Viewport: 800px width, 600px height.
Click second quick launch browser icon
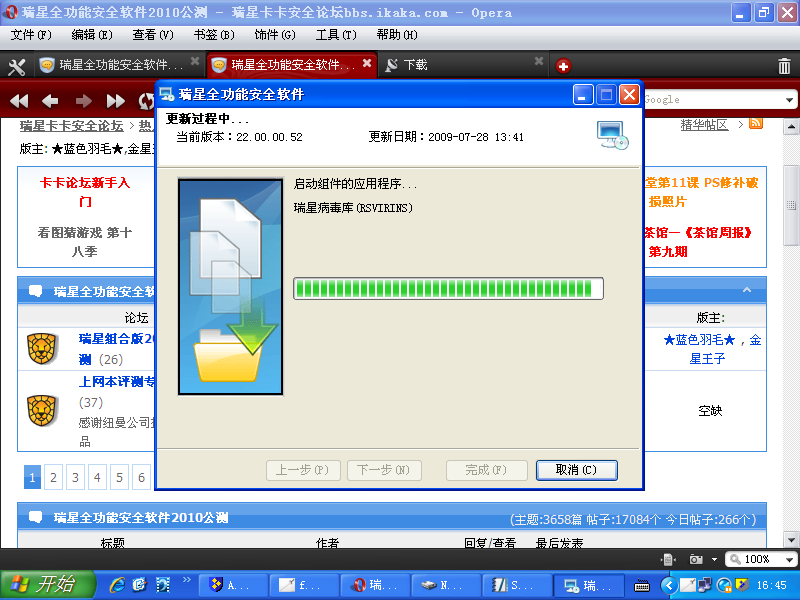(x=140, y=585)
